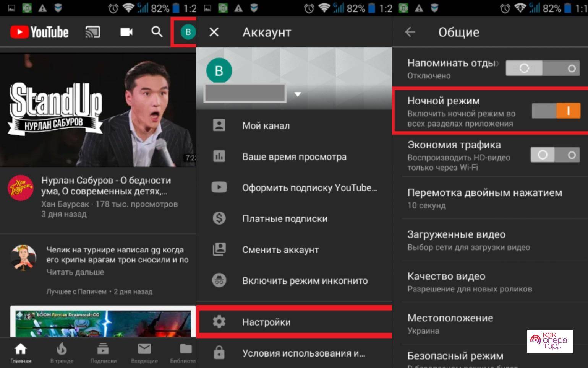Image resolution: width=588 pixels, height=368 pixels.
Task: Tap the Cast screen icon
Action: pos(92,32)
